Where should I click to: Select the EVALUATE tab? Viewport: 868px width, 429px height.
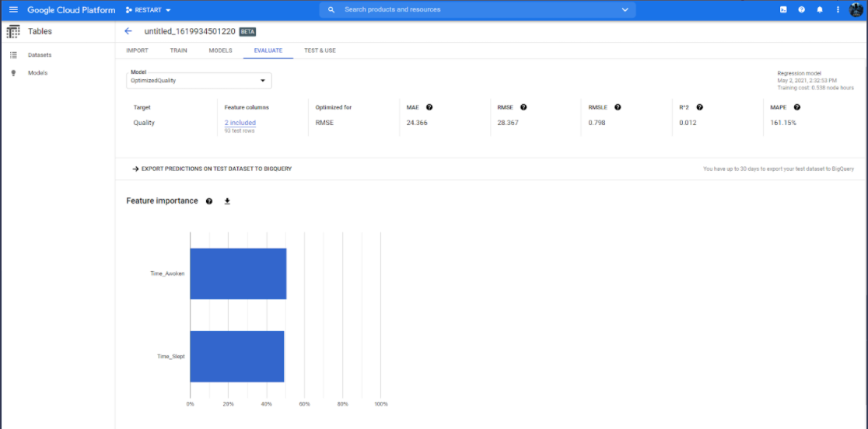pyautogui.click(x=268, y=51)
